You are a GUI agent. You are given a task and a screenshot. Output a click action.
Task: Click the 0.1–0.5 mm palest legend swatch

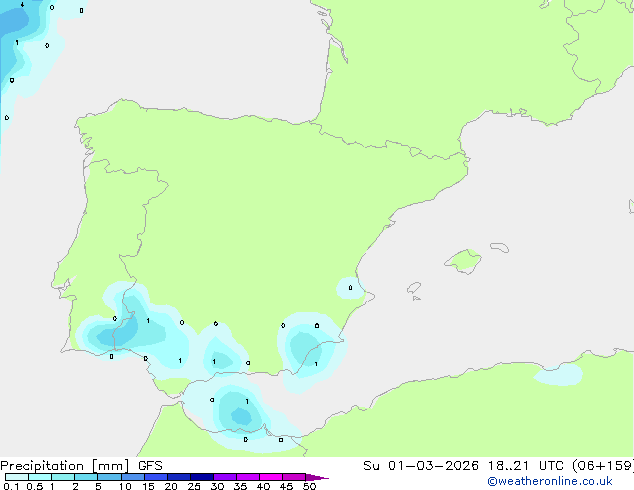pos(17,477)
